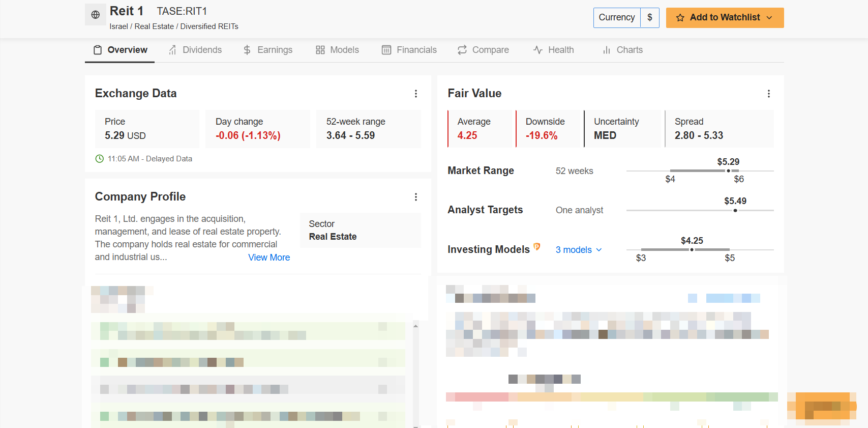This screenshot has width=868, height=428.
Task: Go to the Financials tab
Action: (409, 50)
